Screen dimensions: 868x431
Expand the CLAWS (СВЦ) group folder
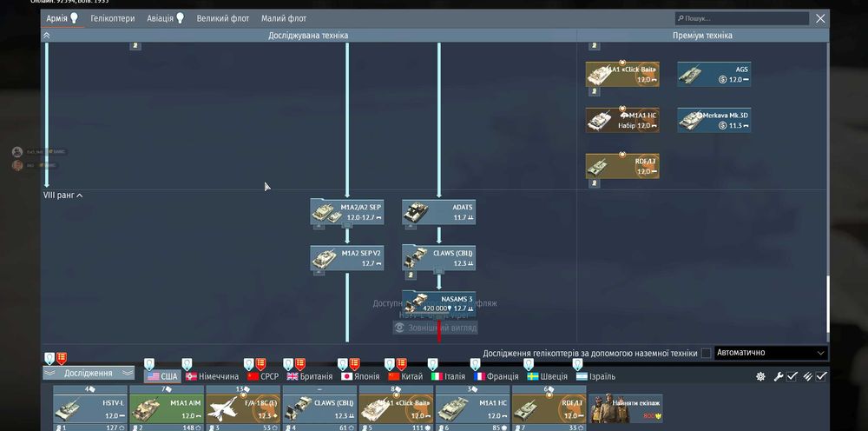pyautogui.click(x=439, y=271)
